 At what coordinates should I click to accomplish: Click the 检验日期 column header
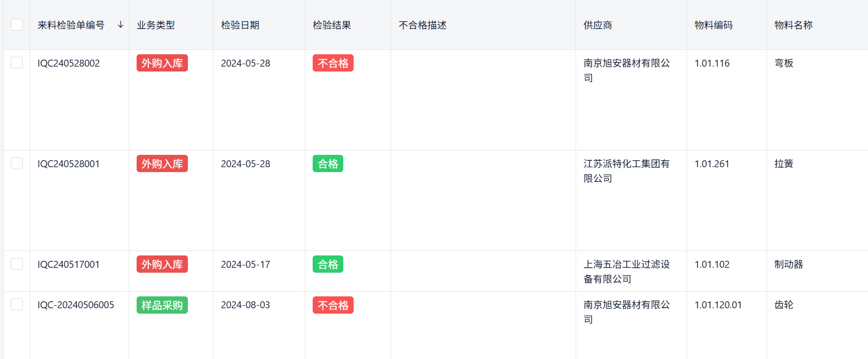click(x=240, y=25)
